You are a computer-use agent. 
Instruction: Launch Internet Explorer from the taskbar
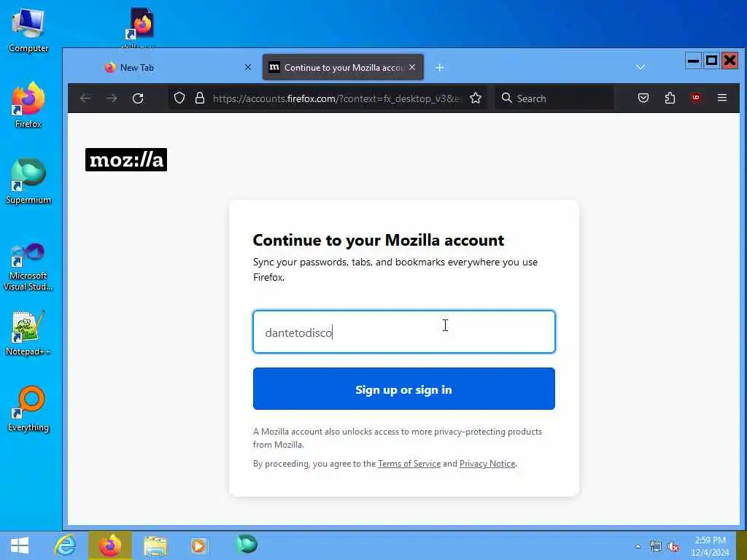tap(65, 545)
